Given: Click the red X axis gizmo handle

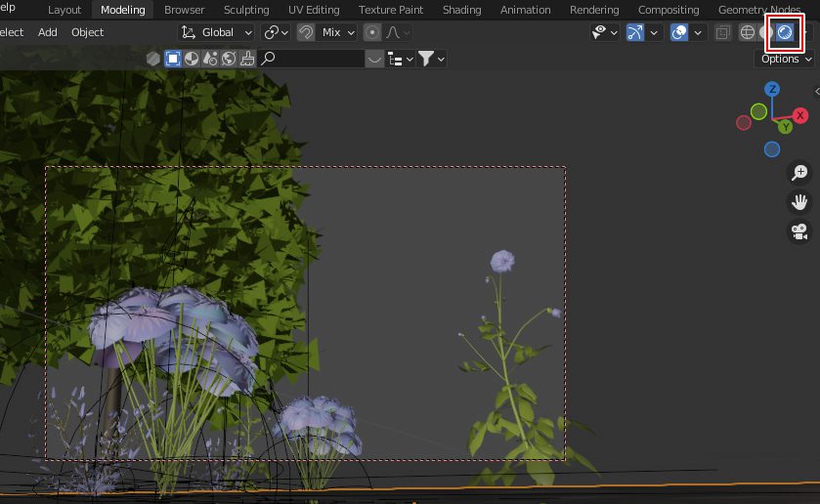Looking at the screenshot, I should (x=800, y=115).
